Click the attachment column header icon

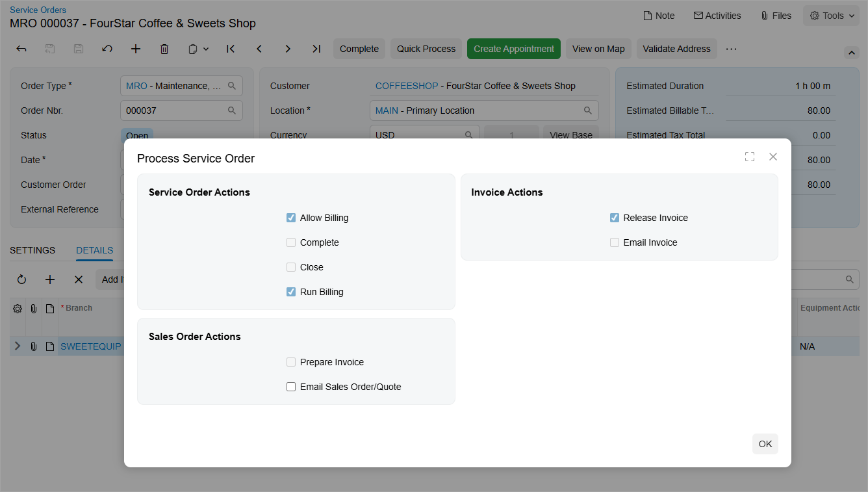[33, 308]
